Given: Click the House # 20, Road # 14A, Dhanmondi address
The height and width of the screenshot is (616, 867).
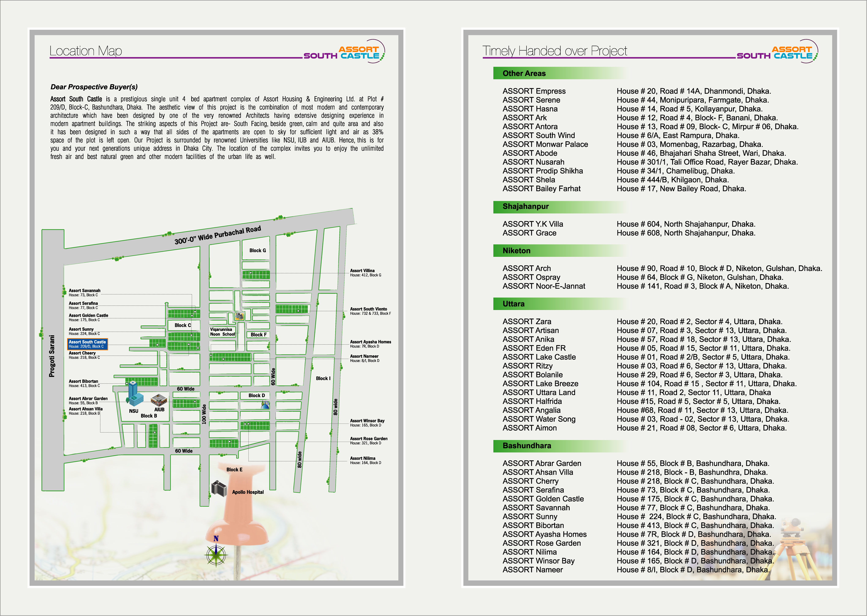Looking at the screenshot, I should pyautogui.click(x=694, y=91).
